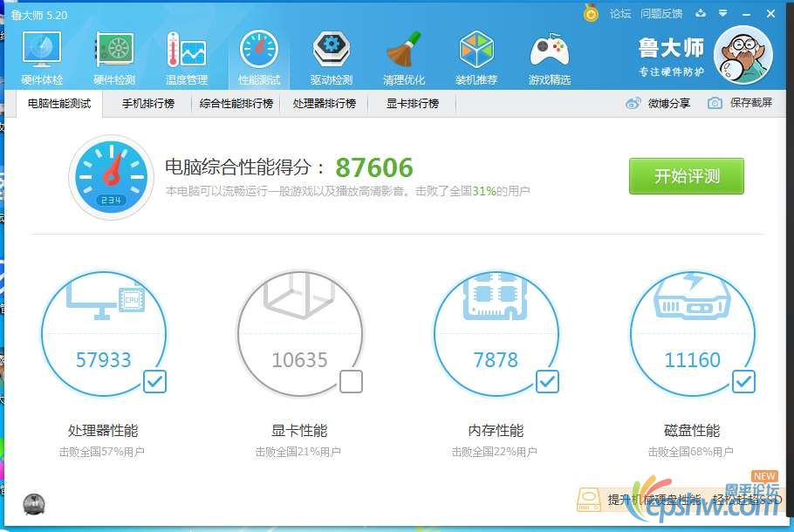Click the green 开始评测 button
Viewport: 794px width, 532px height.
(687, 176)
